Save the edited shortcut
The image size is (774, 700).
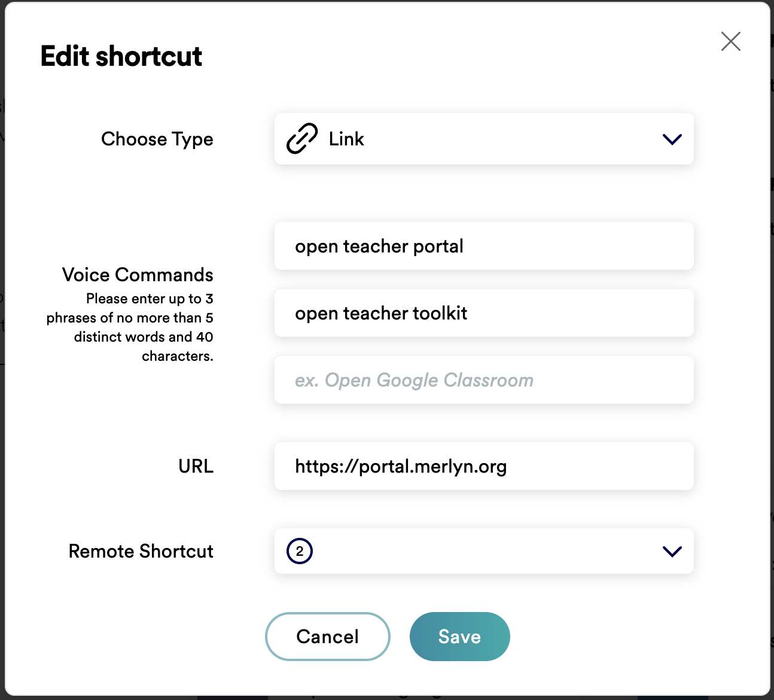pyautogui.click(x=459, y=636)
